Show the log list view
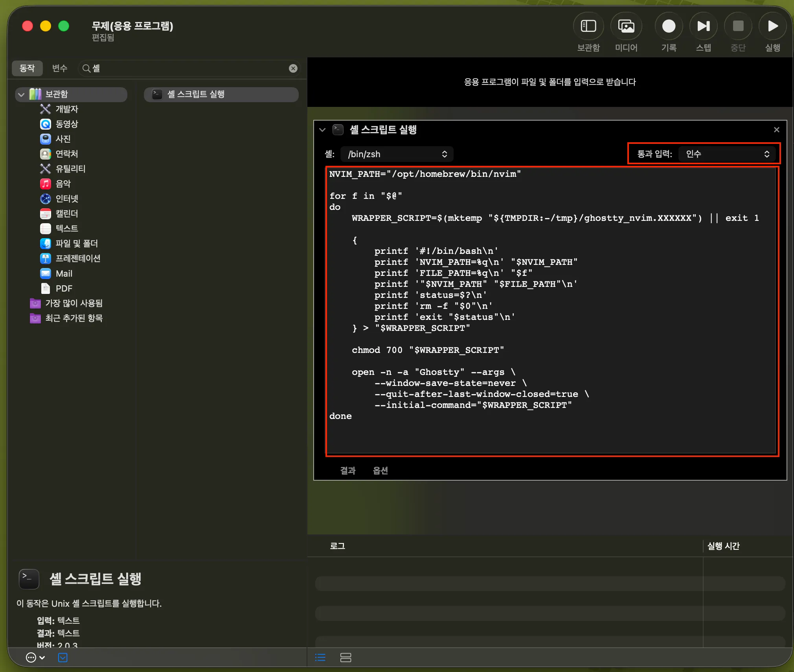794x672 pixels. (x=320, y=657)
